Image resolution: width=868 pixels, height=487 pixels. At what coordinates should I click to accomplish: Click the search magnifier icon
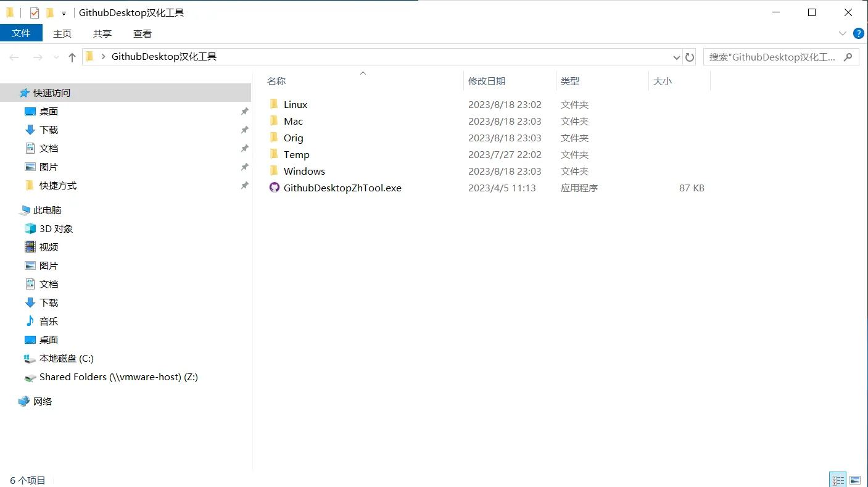point(848,57)
